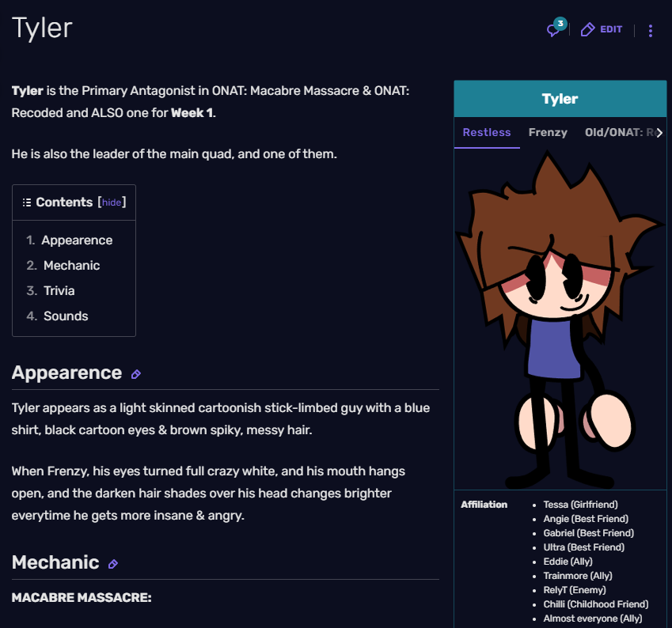Click the comment count badge showing 3

tap(560, 24)
